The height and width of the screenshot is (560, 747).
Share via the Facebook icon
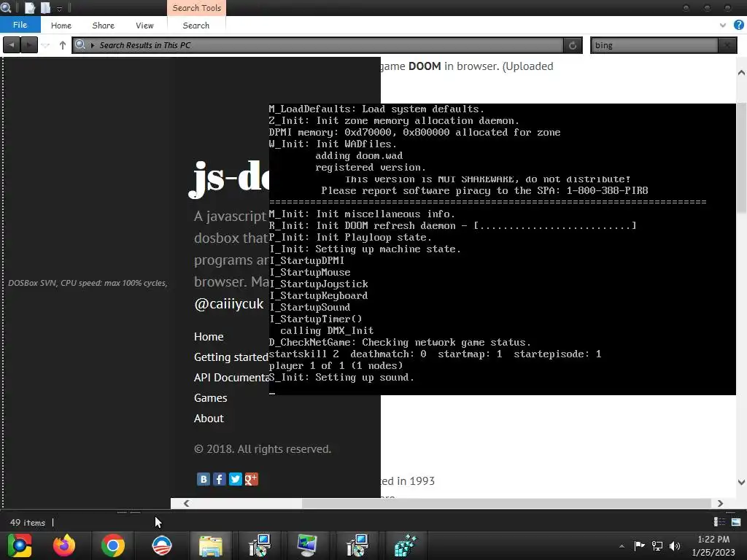(219, 479)
